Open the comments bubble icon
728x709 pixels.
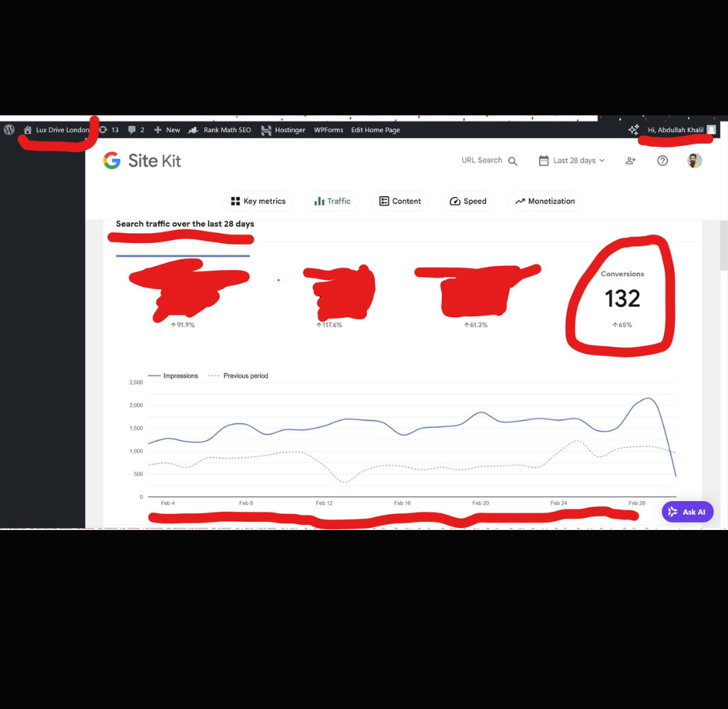(132, 129)
